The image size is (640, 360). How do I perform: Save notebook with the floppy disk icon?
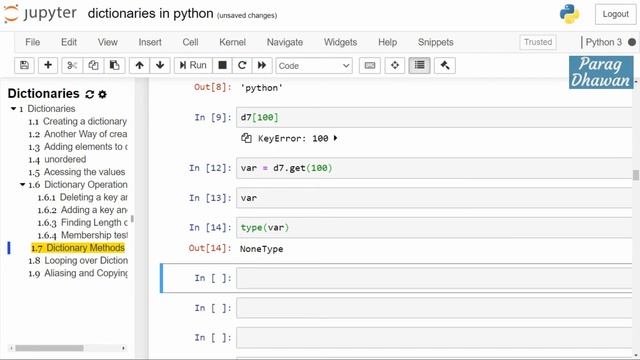coord(24,65)
